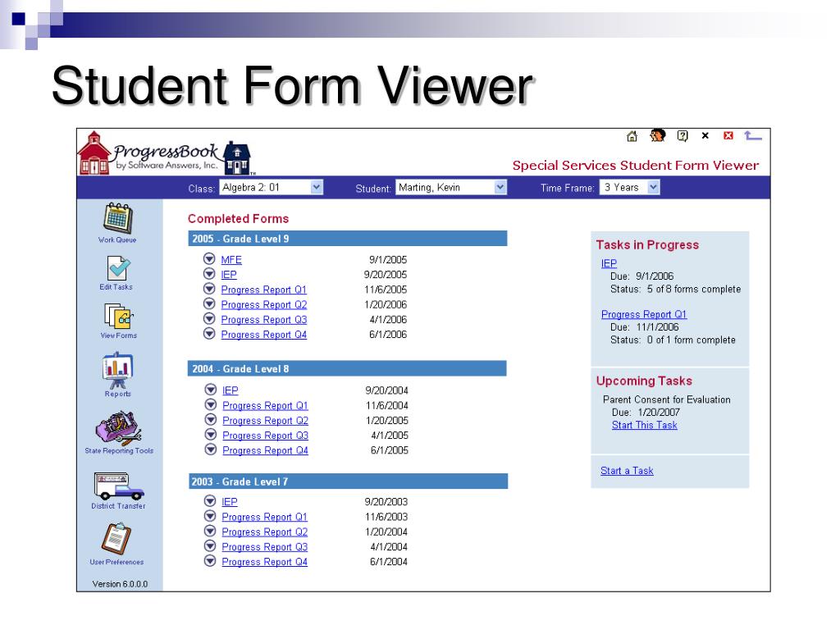Screen dimensions: 840x630
Task: Open Progress Report Q3 dated 4/1/2005
Action: point(266,436)
